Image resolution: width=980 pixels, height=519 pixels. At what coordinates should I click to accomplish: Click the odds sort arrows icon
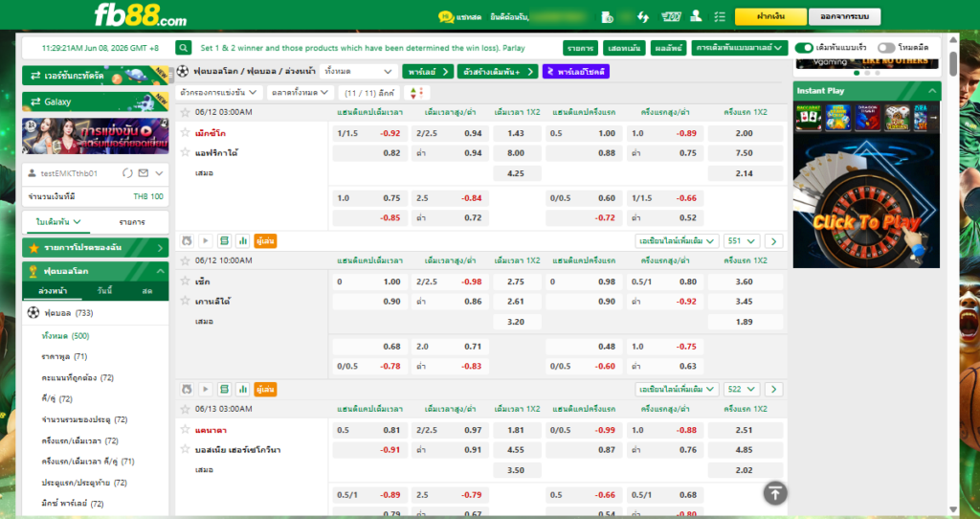[416, 93]
